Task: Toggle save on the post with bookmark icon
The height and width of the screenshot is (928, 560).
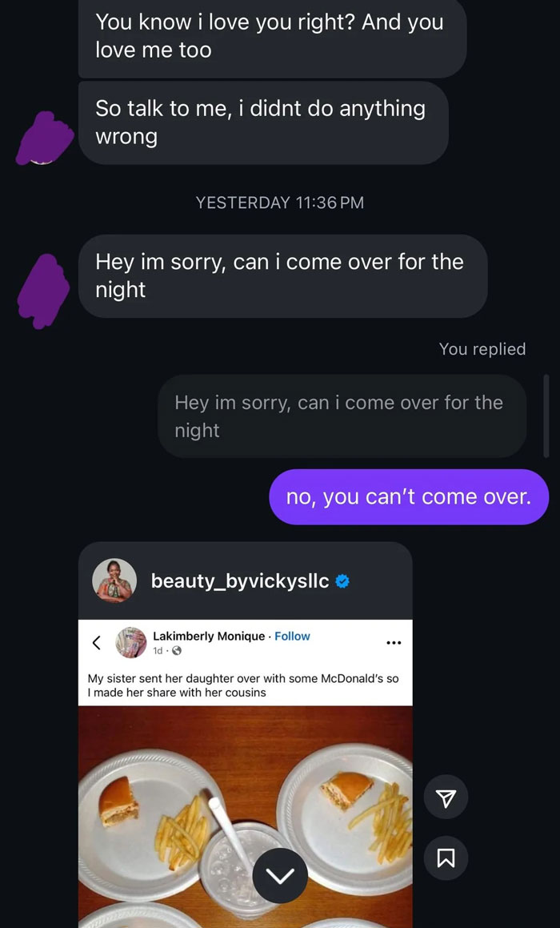Action: 446,858
